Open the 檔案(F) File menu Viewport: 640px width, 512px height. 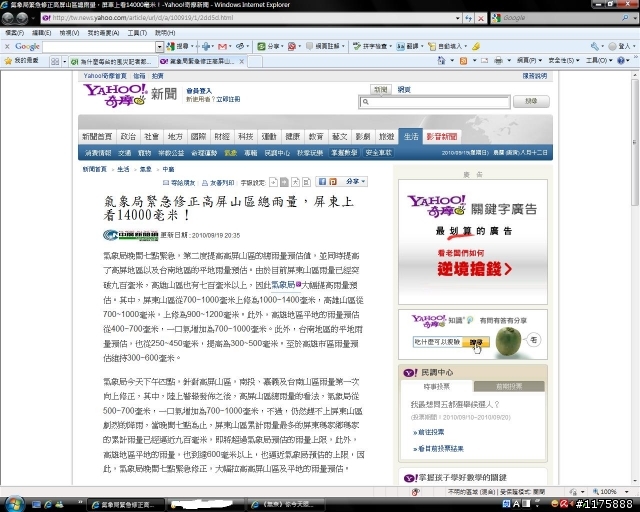point(15,33)
